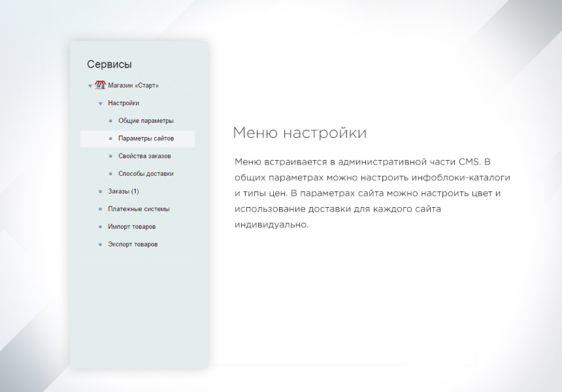Image resolution: width=562 pixels, height=392 pixels.
Task: Click the red store awning icon
Action: pos(99,85)
